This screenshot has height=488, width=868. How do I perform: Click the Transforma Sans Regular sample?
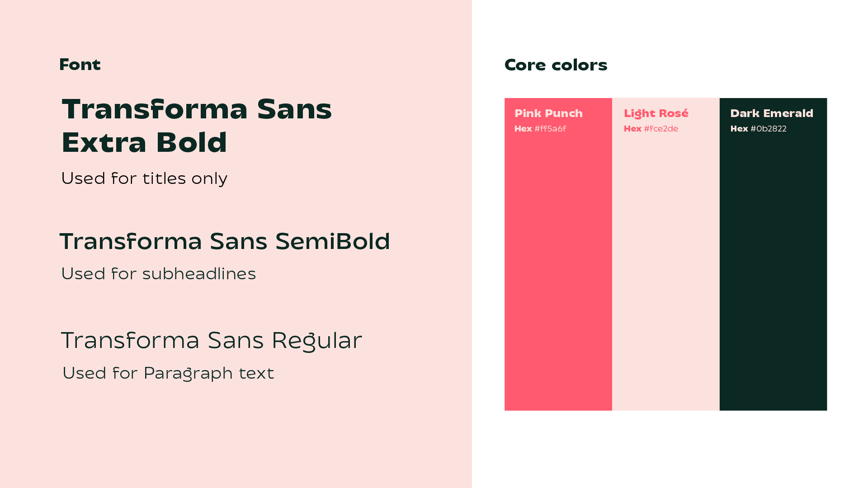point(212,341)
